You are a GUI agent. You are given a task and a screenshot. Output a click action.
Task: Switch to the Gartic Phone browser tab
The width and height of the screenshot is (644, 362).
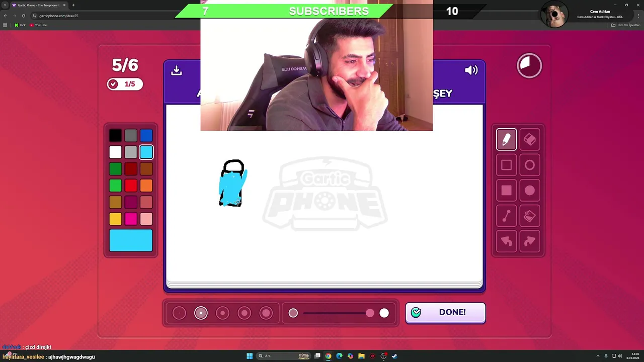pyautogui.click(x=38, y=5)
